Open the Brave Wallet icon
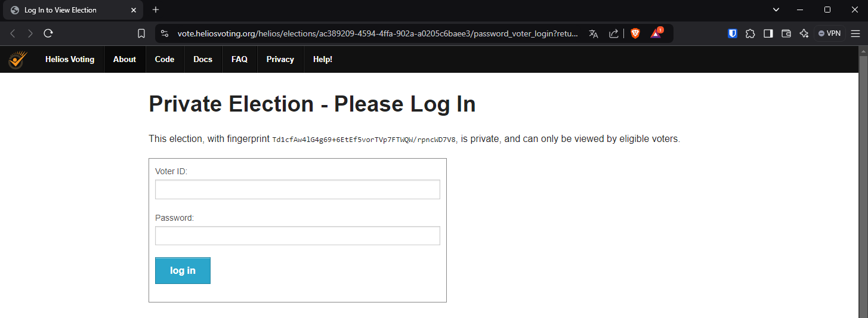The height and width of the screenshot is (318, 868). 786,33
